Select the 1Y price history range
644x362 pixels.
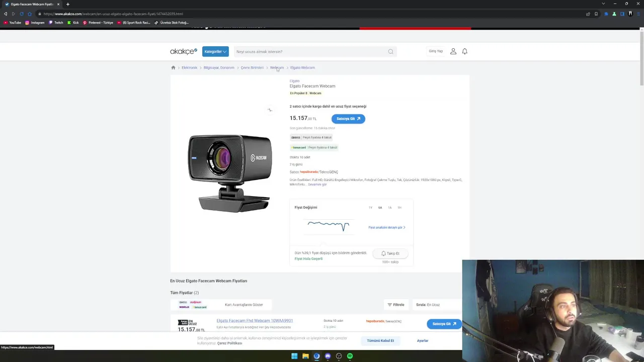pos(371,208)
